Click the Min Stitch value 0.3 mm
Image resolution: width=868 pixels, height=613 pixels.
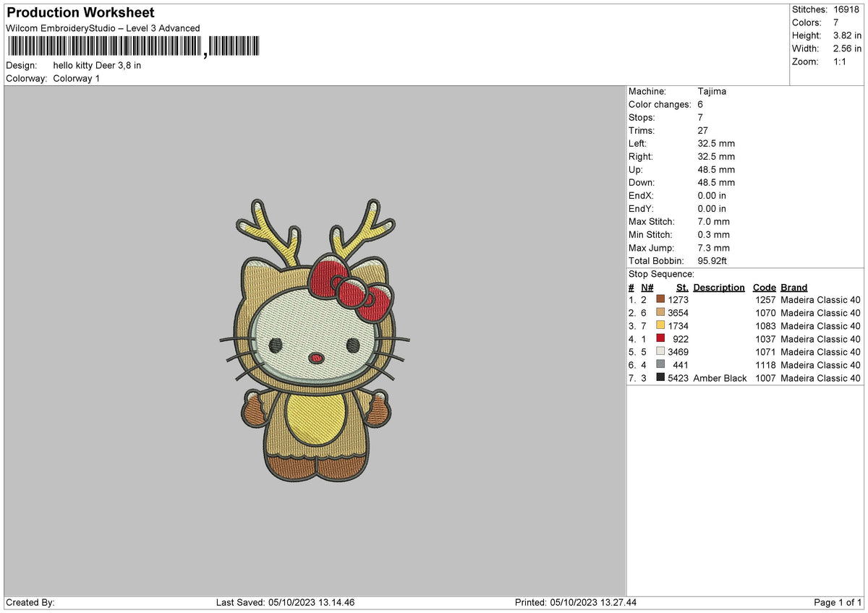pos(714,235)
